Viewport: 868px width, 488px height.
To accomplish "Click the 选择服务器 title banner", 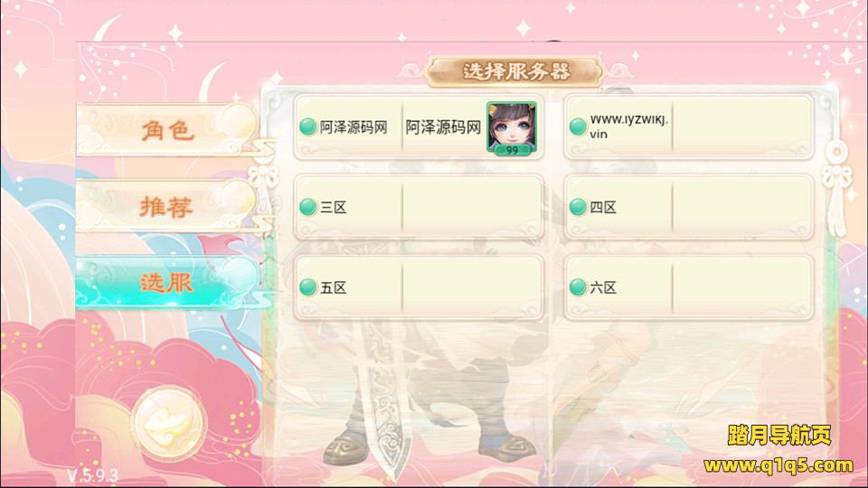I will click(514, 71).
